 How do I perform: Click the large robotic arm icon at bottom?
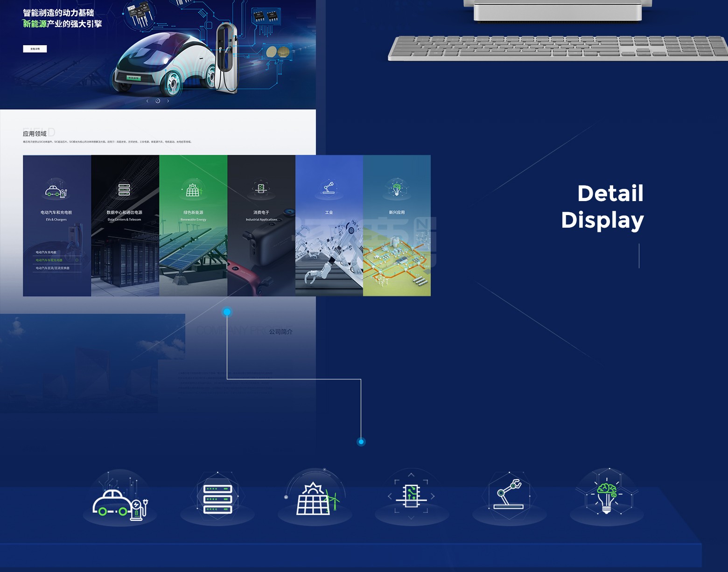point(509,495)
